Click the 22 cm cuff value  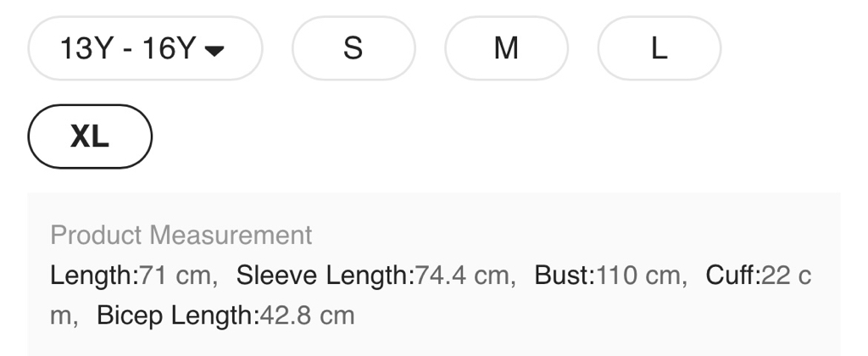pyautogui.click(x=785, y=275)
